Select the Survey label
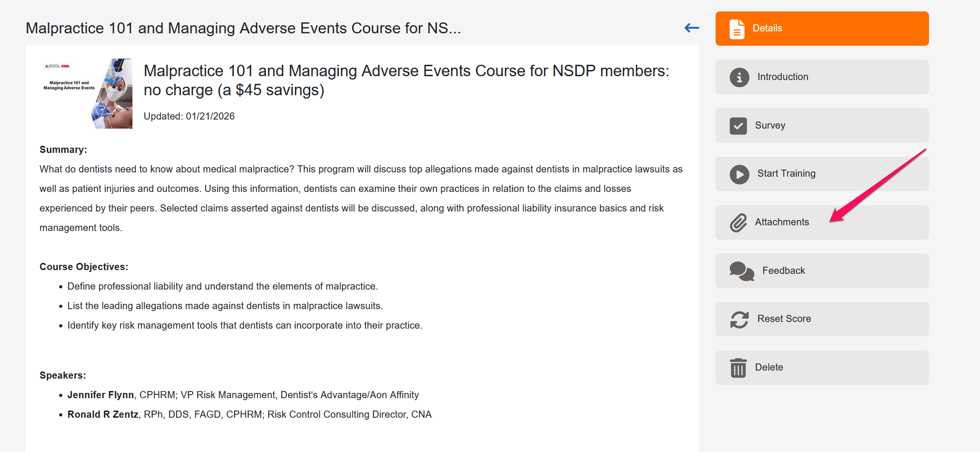This screenshot has width=980, height=452. [770, 125]
